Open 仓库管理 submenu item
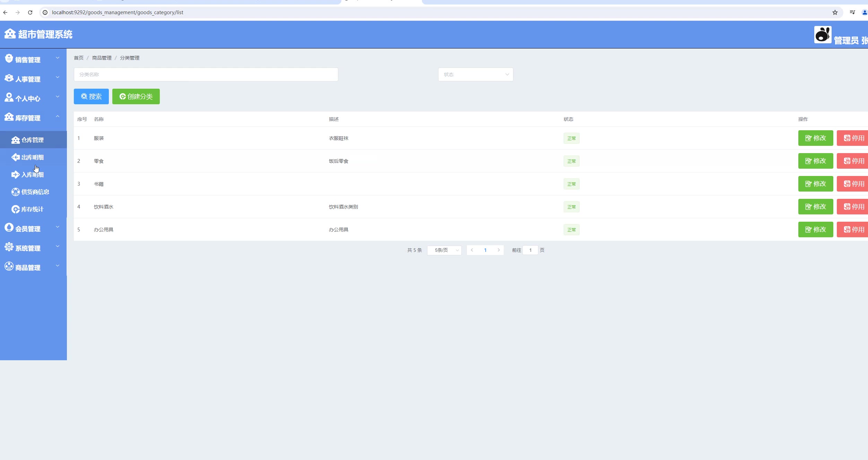 coord(33,140)
